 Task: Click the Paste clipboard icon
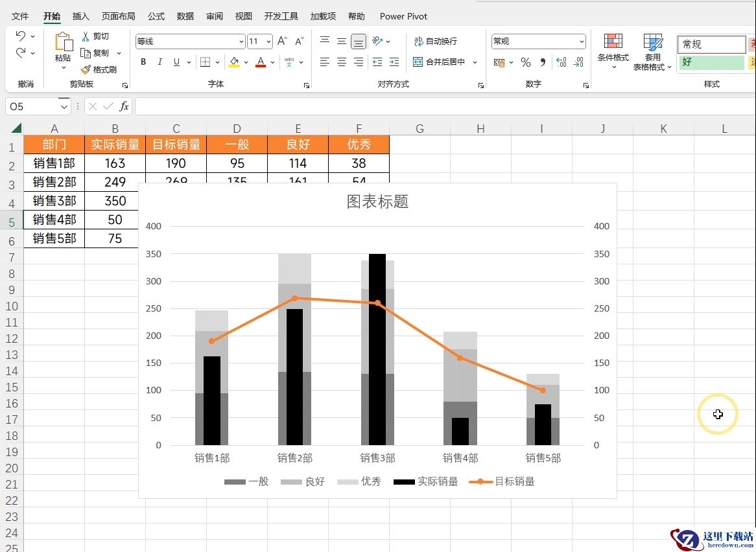63,42
